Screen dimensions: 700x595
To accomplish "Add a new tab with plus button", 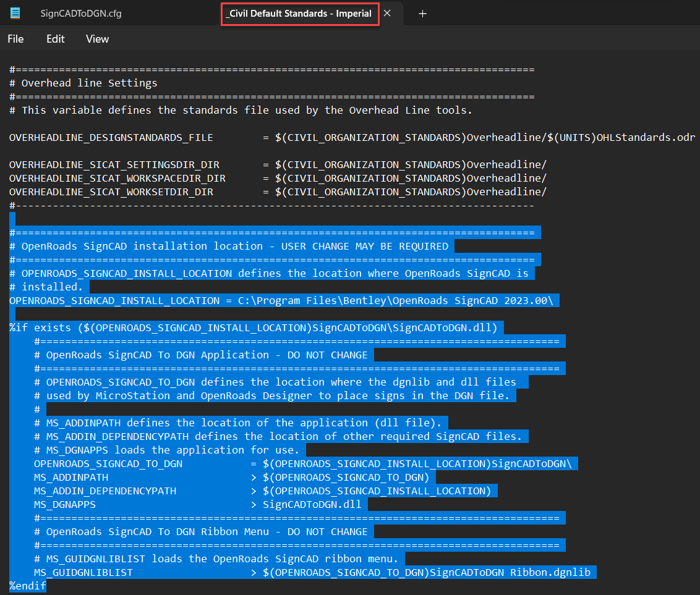I will click(x=422, y=14).
